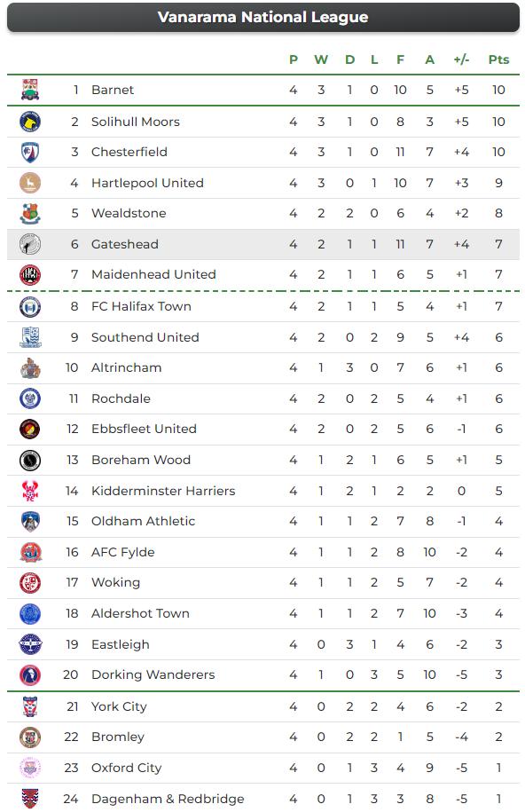Image resolution: width=525 pixels, height=812 pixels.
Task: Click the York City team name
Action: coord(119,706)
